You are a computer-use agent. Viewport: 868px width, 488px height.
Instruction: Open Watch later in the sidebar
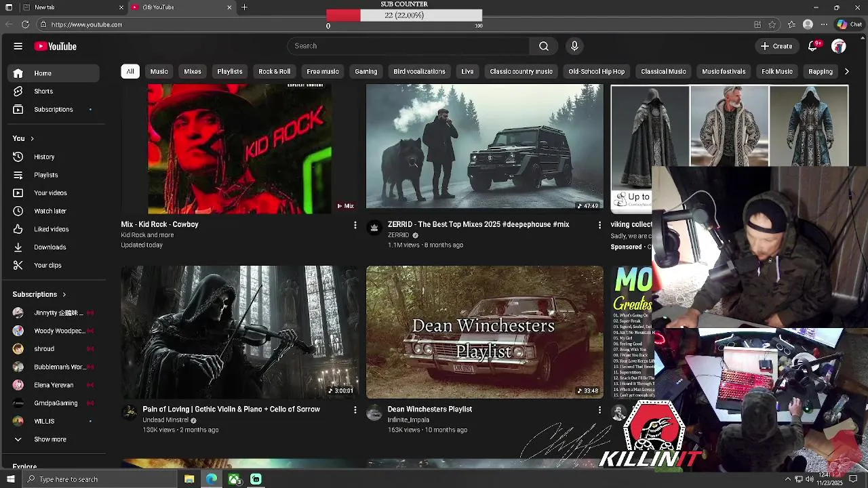(54, 211)
